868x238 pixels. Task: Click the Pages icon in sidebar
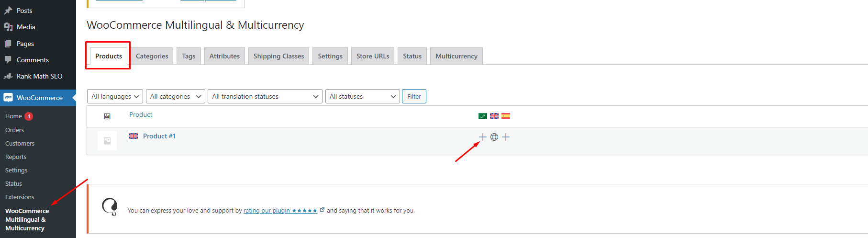(x=8, y=44)
